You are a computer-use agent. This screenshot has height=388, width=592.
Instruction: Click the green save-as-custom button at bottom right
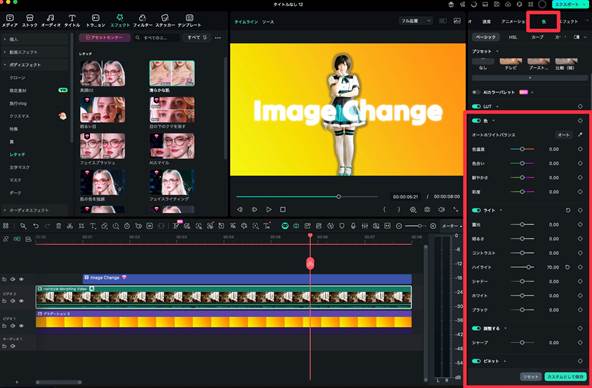565,376
